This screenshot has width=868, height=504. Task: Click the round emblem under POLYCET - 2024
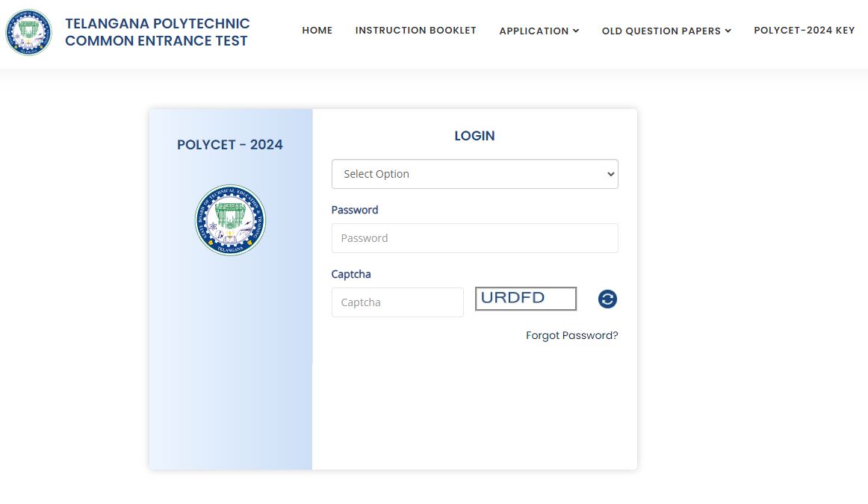pos(230,220)
